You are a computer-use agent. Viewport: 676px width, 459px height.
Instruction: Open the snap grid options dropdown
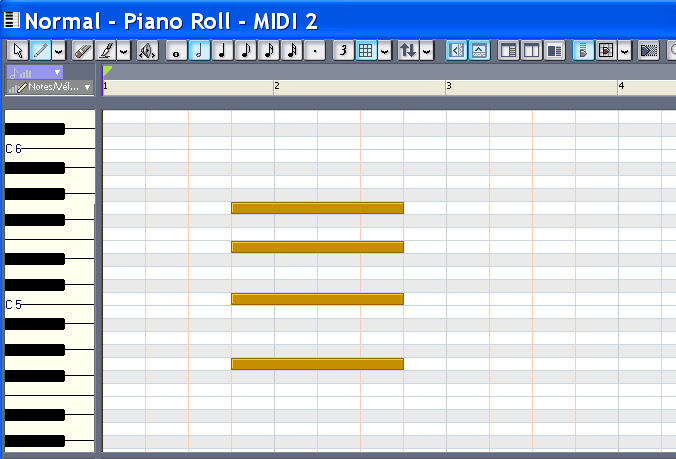pyautogui.click(x=385, y=50)
